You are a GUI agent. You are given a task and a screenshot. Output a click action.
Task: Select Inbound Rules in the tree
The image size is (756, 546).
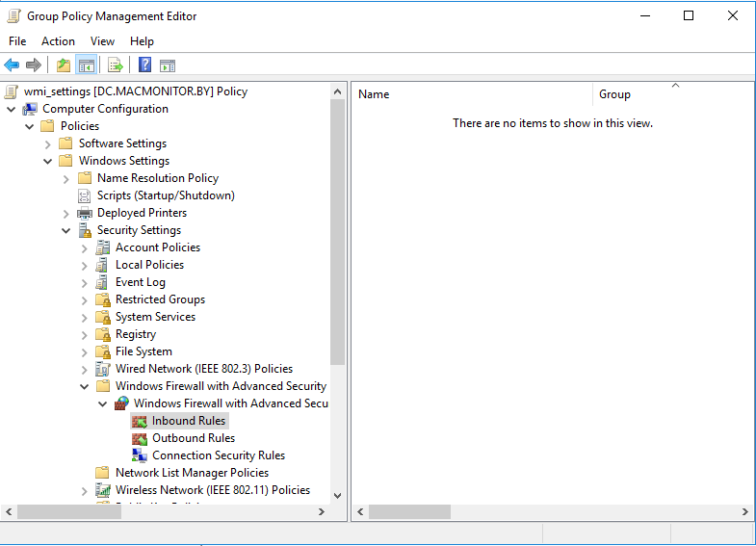click(x=188, y=421)
